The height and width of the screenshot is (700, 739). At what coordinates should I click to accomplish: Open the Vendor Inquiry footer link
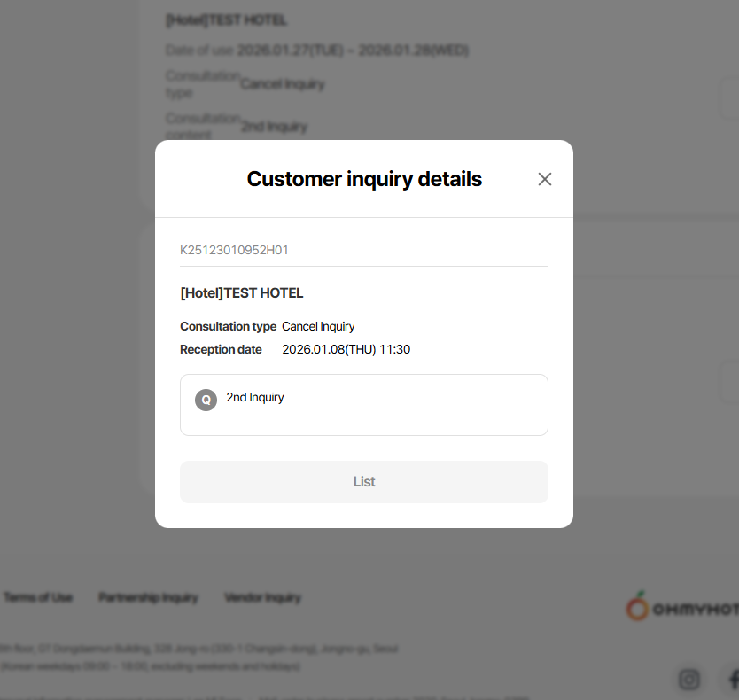262,598
